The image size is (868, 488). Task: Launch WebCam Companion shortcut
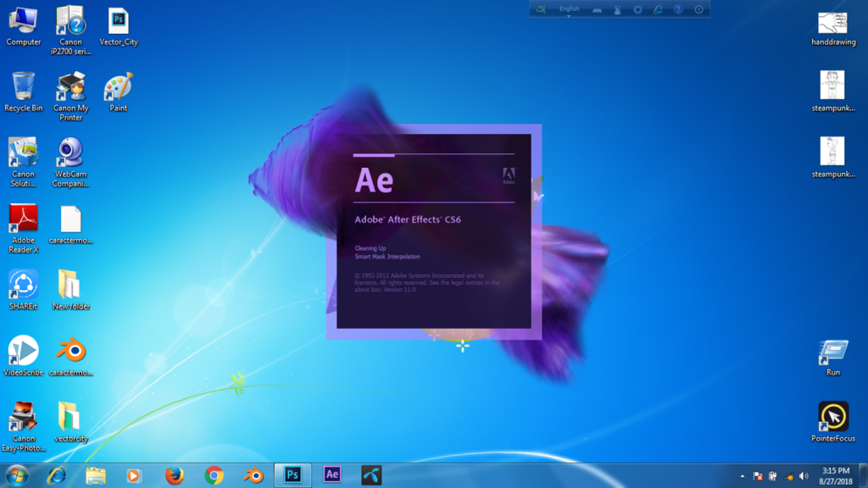tap(71, 162)
